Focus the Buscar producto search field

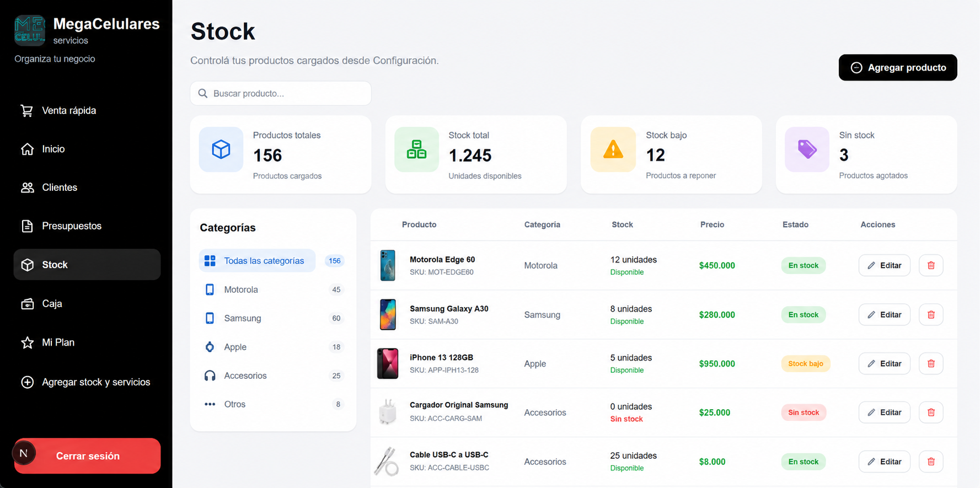[281, 93]
